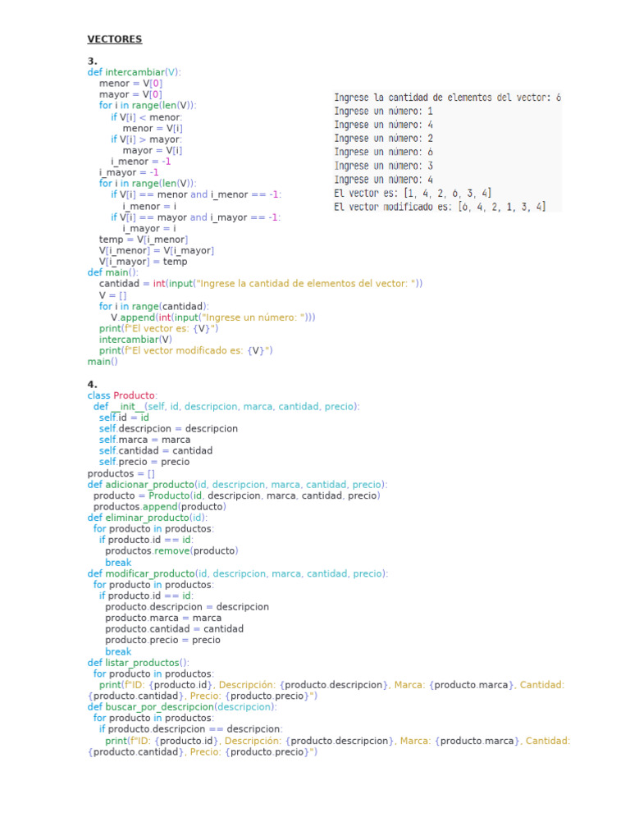The height and width of the screenshot is (840, 630).
Task: Click output line 'Ingrese la cantidad de elementos del vector: 6'
Action: (x=447, y=98)
